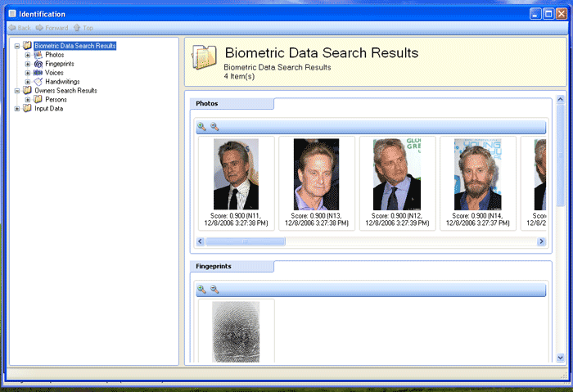The height and width of the screenshot is (392, 573).
Task: Click the Photos horizontal scrollbar thumb
Action: pos(246,241)
